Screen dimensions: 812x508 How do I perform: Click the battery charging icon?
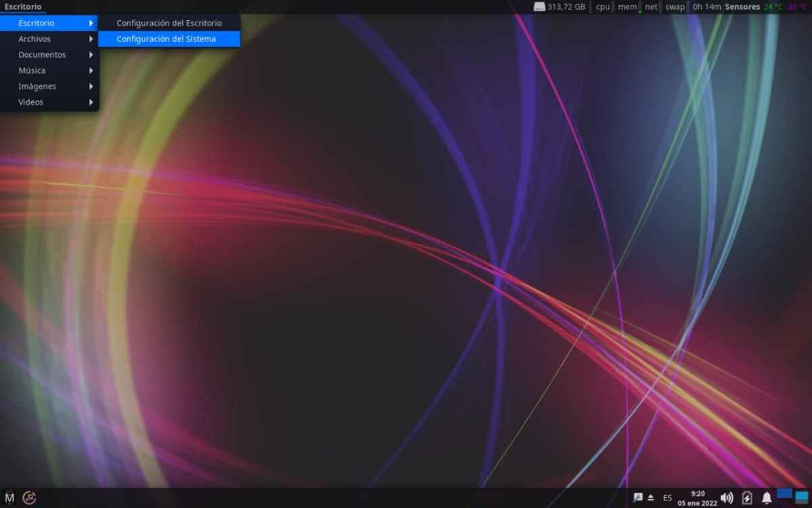[x=747, y=498]
